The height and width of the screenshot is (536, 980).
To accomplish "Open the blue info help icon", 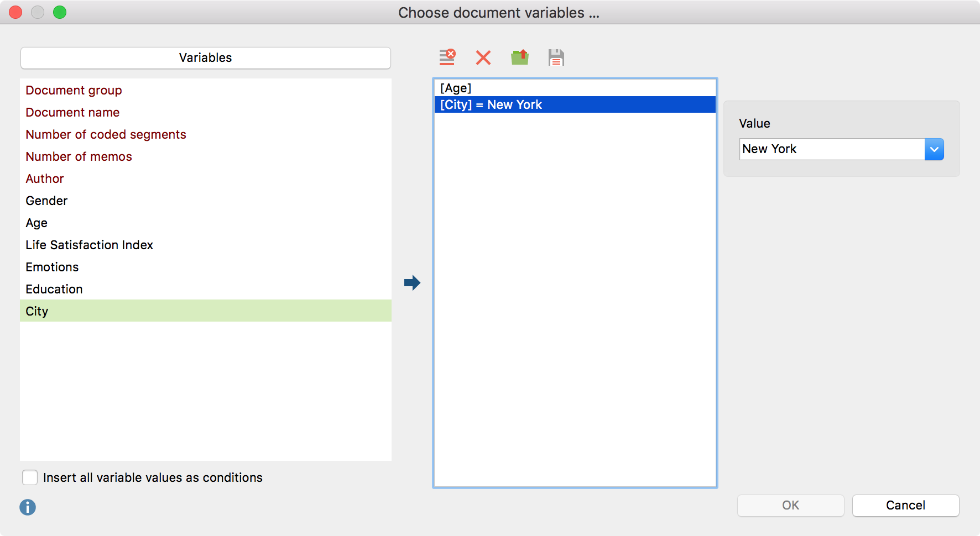I will (x=28, y=507).
